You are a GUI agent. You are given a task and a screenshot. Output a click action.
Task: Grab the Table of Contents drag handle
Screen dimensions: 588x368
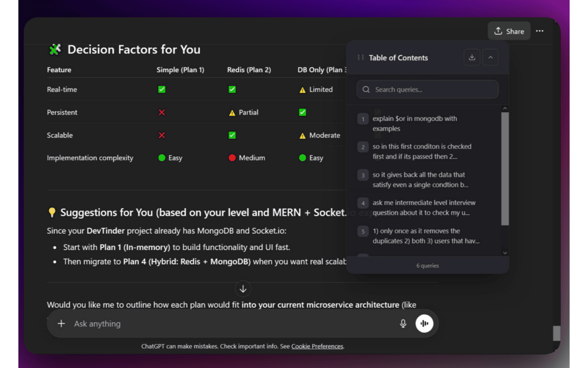click(361, 58)
